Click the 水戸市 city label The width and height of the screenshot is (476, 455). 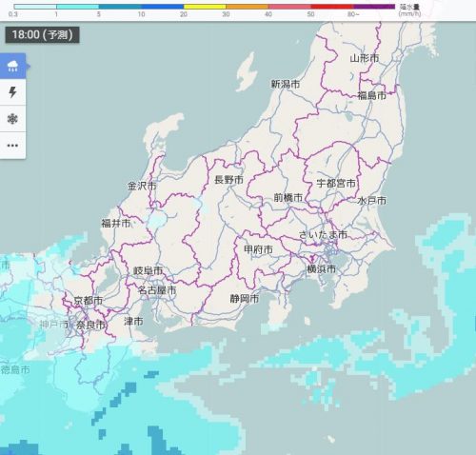tap(371, 201)
